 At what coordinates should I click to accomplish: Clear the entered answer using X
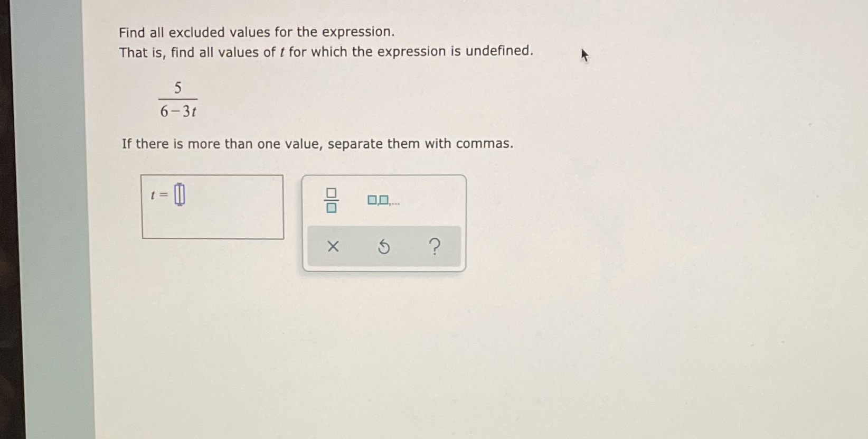coord(332,246)
